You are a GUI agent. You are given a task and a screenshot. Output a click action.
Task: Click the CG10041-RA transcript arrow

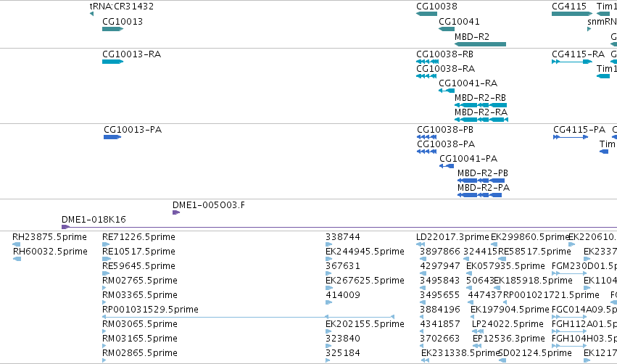point(447,91)
